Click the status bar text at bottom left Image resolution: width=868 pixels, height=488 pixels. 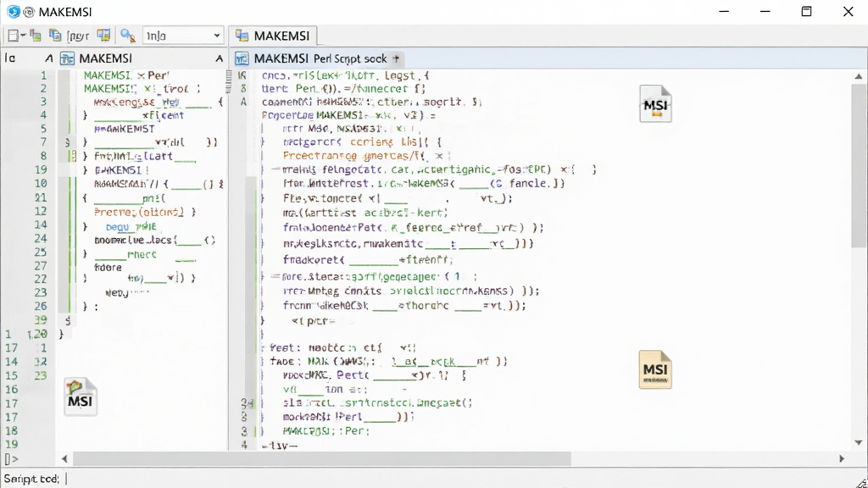pos(31,479)
